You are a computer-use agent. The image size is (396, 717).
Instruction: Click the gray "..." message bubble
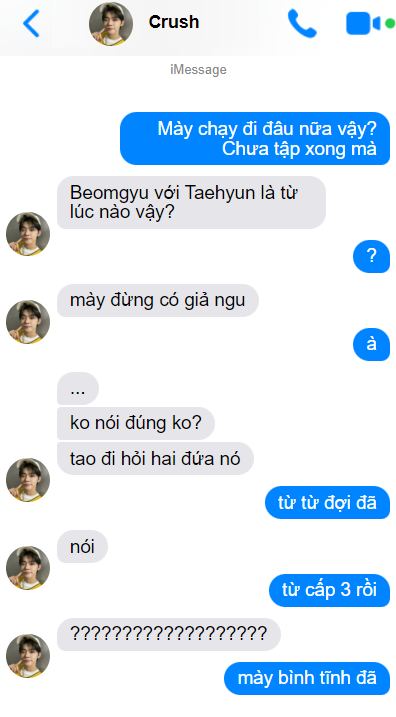[x=78, y=389]
